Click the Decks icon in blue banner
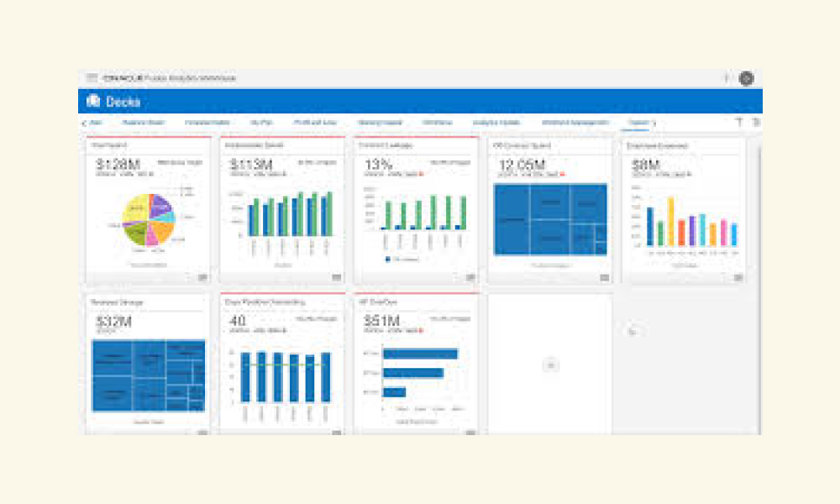The width and height of the screenshot is (840, 504). pos(93,101)
